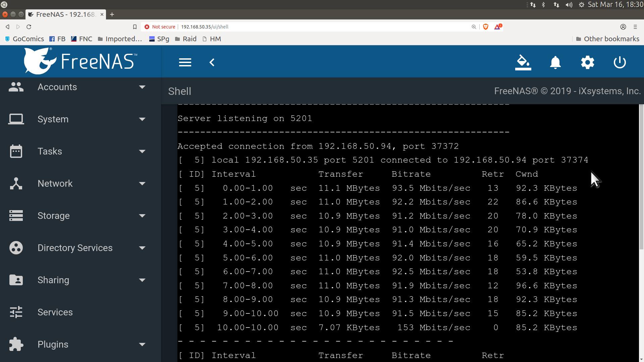This screenshot has height=362, width=644.
Task: Collapse sidebar with the left chevron
Action: point(212,62)
